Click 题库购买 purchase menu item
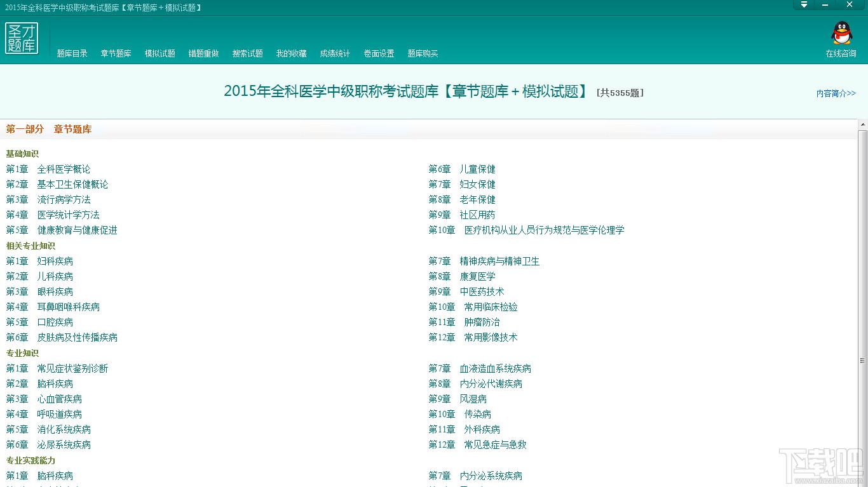This screenshot has width=868, height=487. (423, 54)
